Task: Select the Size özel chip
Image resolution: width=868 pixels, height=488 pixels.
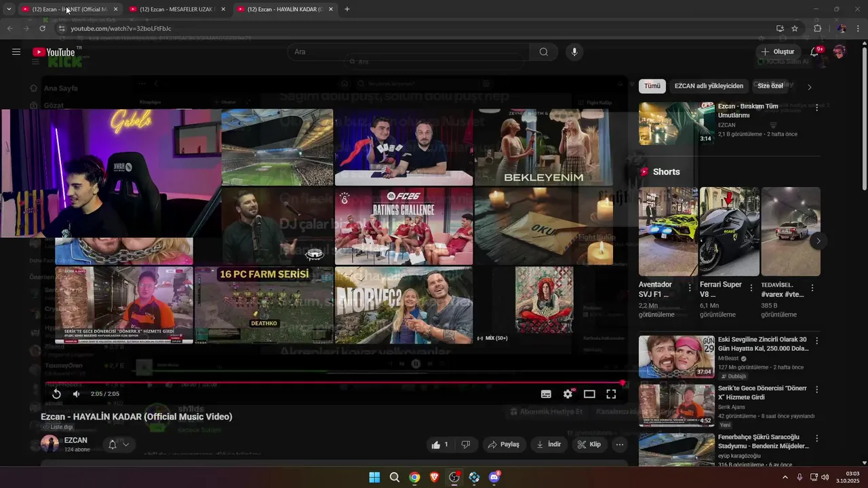Action: click(x=770, y=86)
